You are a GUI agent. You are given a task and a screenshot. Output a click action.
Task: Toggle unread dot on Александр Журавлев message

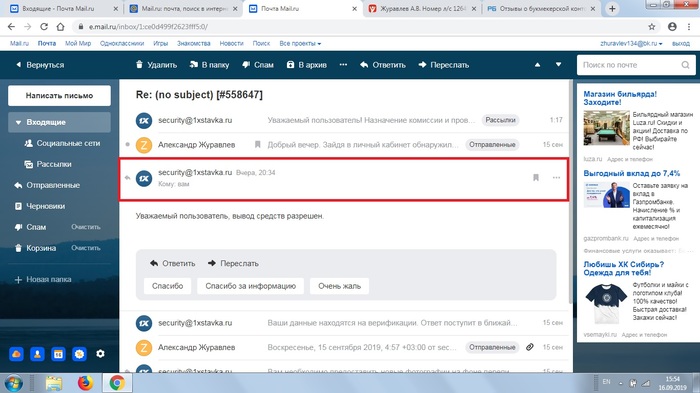click(128, 145)
